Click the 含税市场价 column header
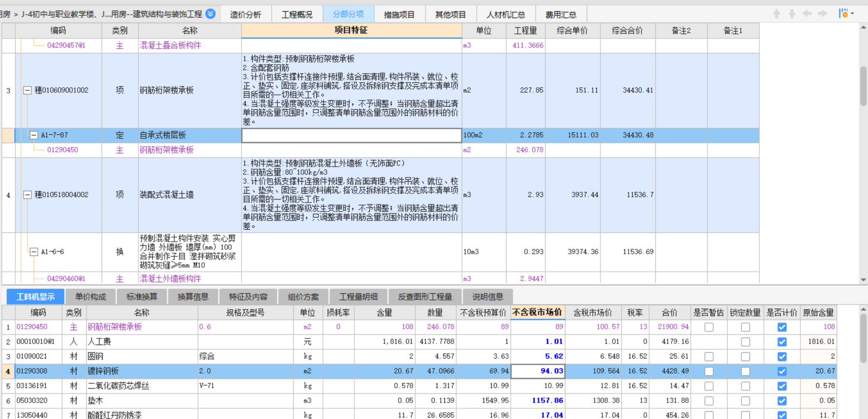868x419 pixels. pyautogui.click(x=593, y=312)
